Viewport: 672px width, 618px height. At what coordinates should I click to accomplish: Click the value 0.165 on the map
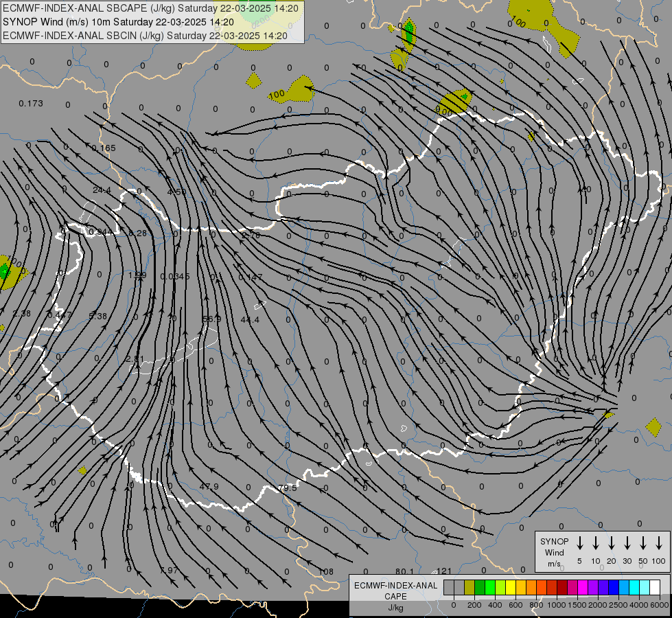[104, 148]
